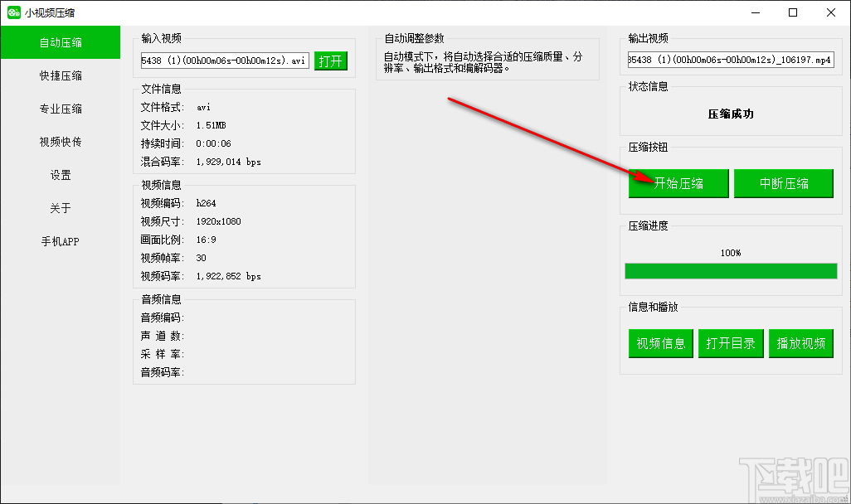This screenshot has width=851, height=504.
Task: Click the 小视频压缩 app icon in title bar
Action: (x=14, y=12)
